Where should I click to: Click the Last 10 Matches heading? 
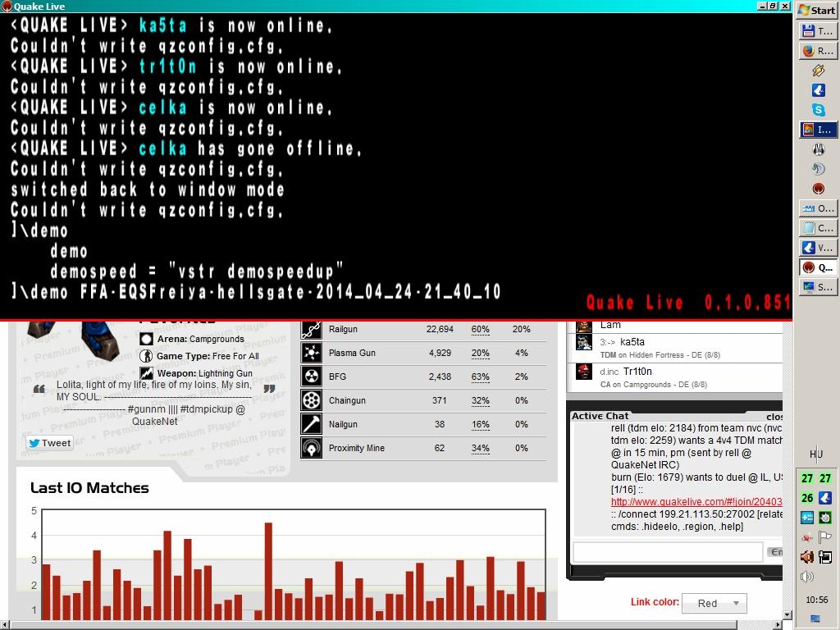click(x=89, y=488)
